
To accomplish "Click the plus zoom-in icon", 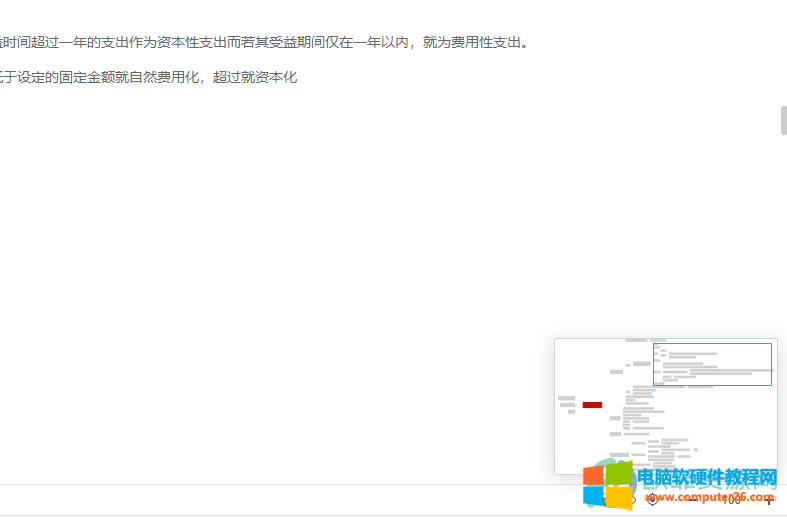I will 768,499.
